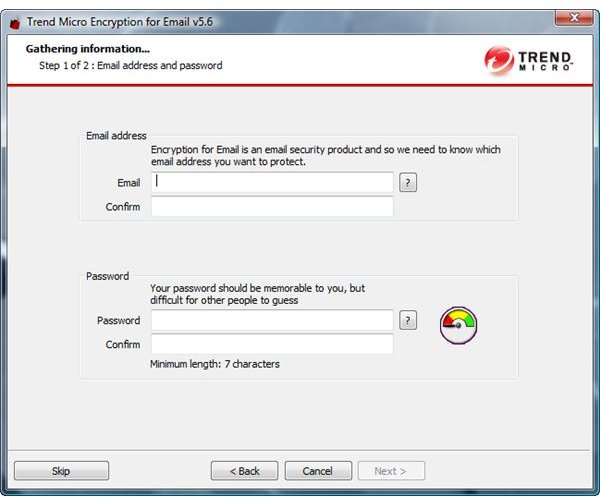Open help for the Email field
600x498 pixels.
click(408, 183)
